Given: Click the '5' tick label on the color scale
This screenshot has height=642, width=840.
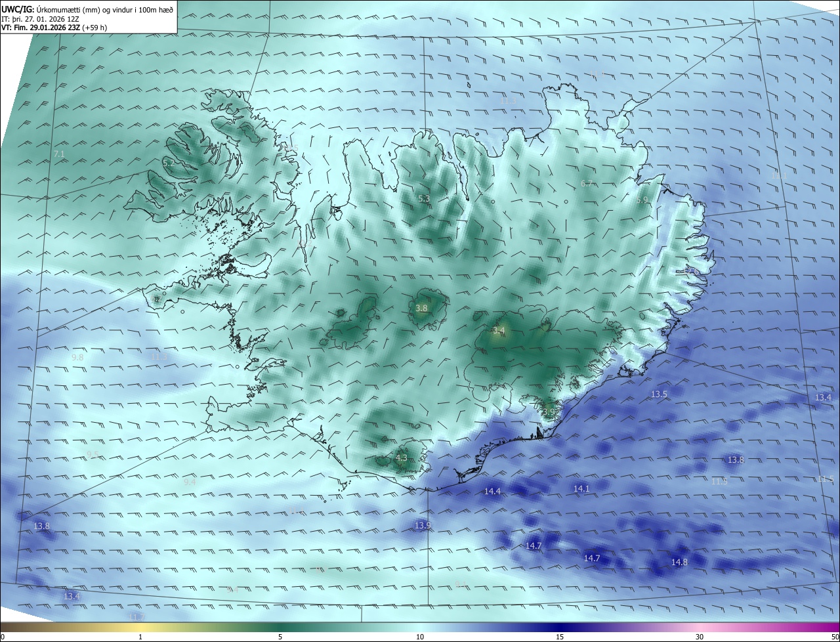Looking at the screenshot, I should (280, 637).
